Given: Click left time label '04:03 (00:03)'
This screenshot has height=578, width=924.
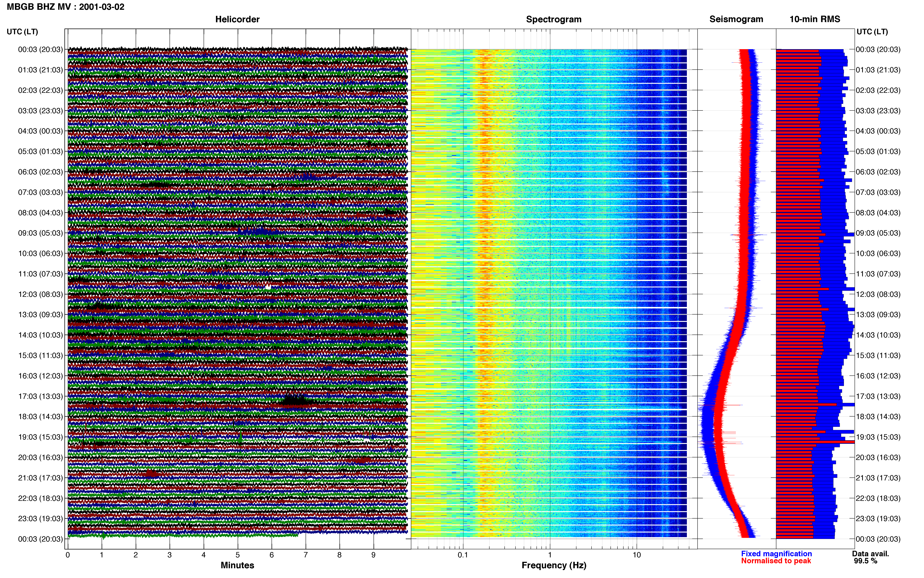Looking at the screenshot, I should [x=40, y=131].
